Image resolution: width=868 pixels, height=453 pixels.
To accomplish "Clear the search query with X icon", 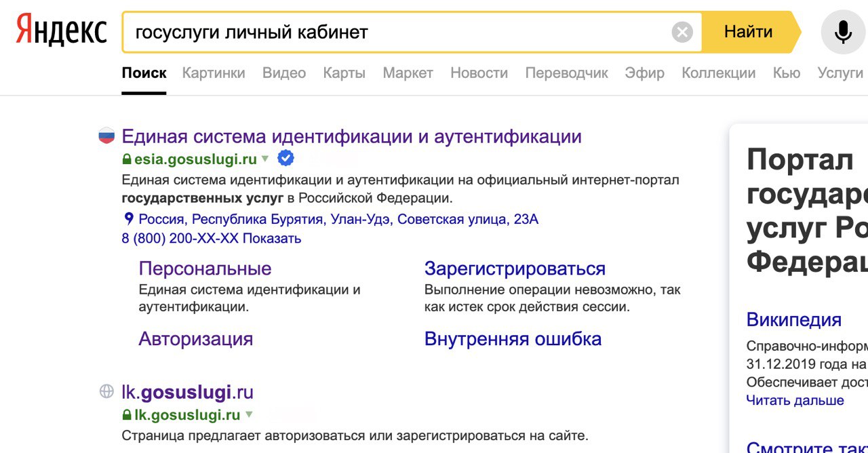I will [682, 32].
